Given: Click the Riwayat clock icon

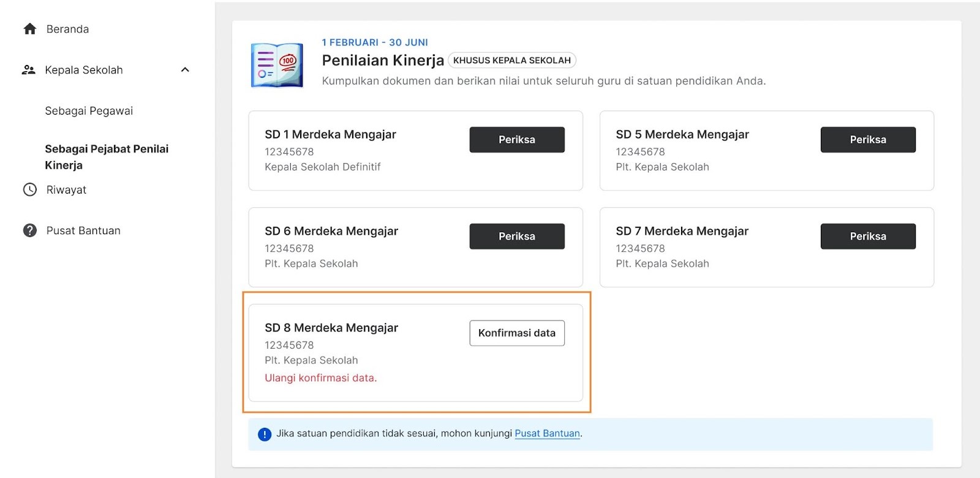Looking at the screenshot, I should [29, 189].
